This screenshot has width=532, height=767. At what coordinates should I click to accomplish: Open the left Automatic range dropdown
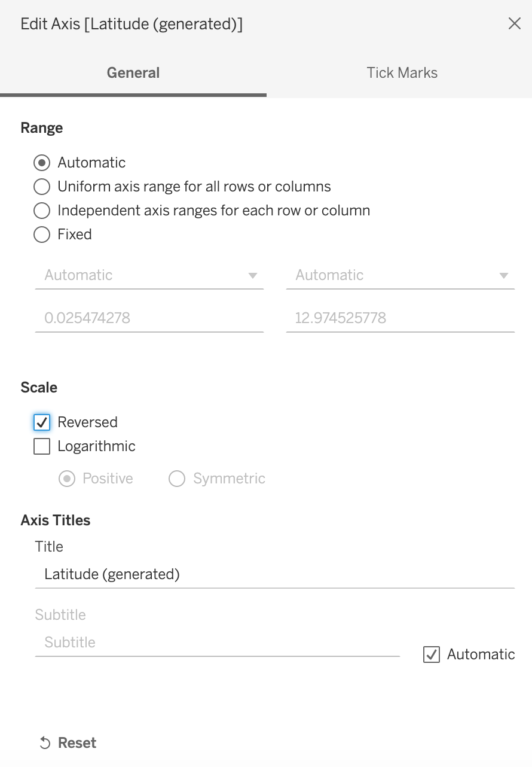pyautogui.click(x=149, y=275)
